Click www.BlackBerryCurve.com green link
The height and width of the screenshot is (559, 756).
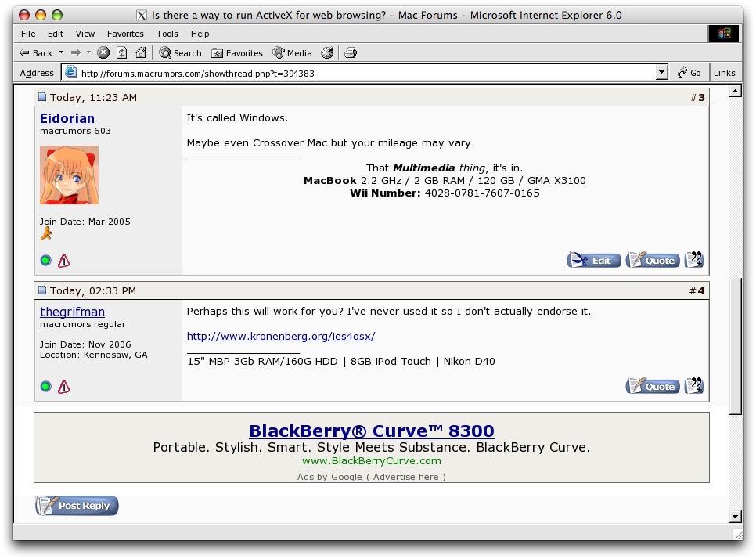coord(372,460)
